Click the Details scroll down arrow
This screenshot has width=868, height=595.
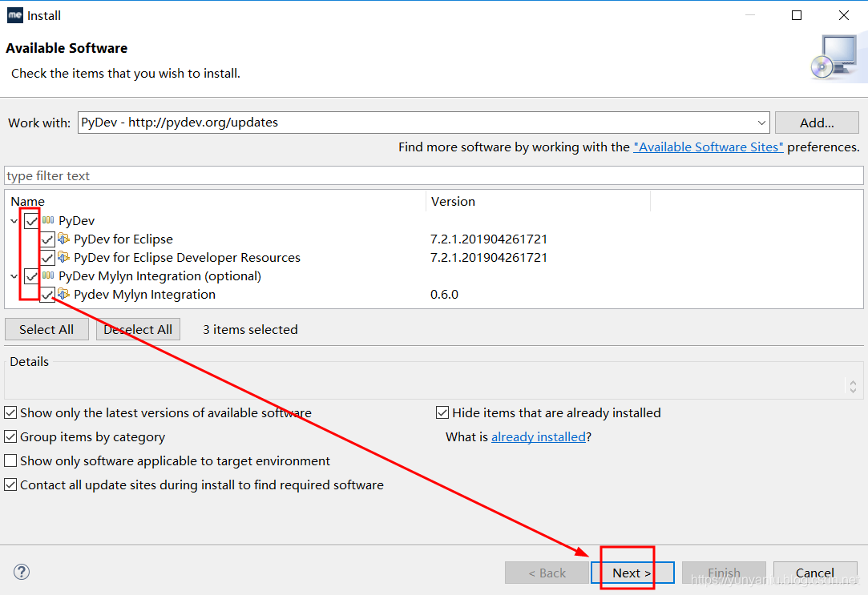pos(853,390)
